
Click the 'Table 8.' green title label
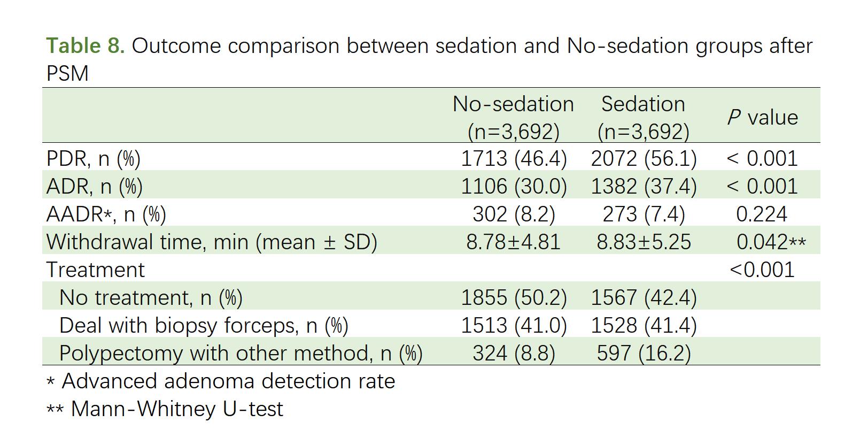tap(86, 46)
